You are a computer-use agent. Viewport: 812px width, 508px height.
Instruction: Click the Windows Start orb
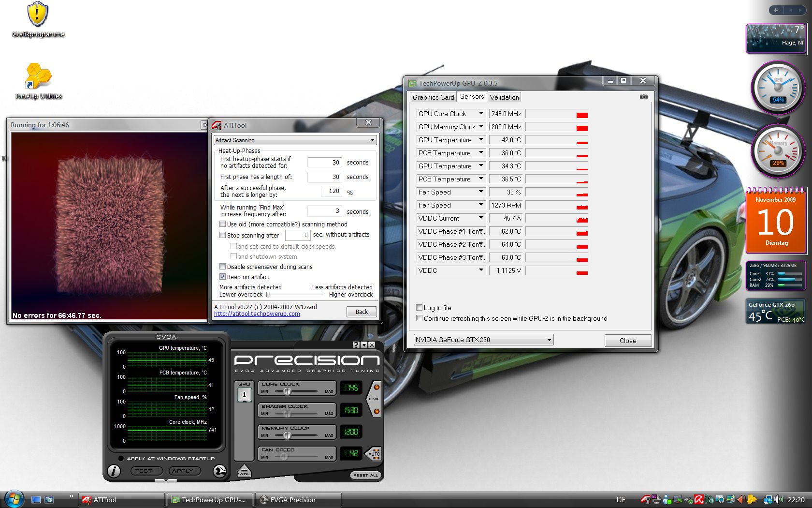(14, 499)
